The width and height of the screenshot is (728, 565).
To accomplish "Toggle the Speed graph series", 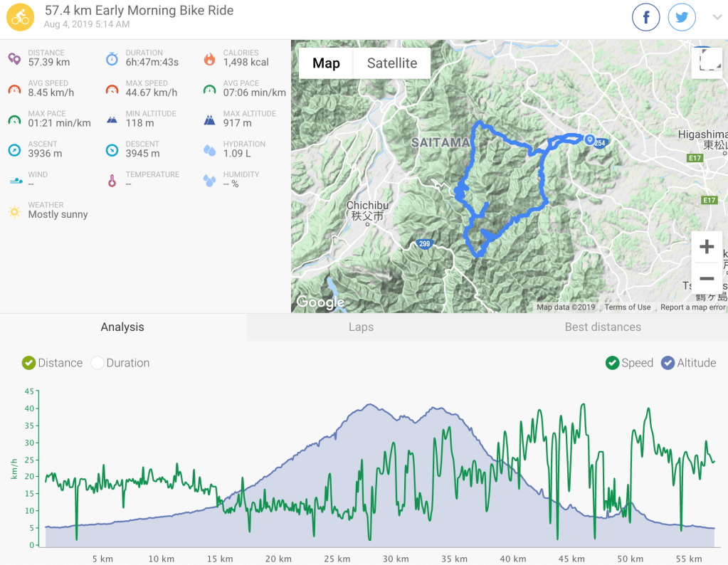I will click(629, 363).
